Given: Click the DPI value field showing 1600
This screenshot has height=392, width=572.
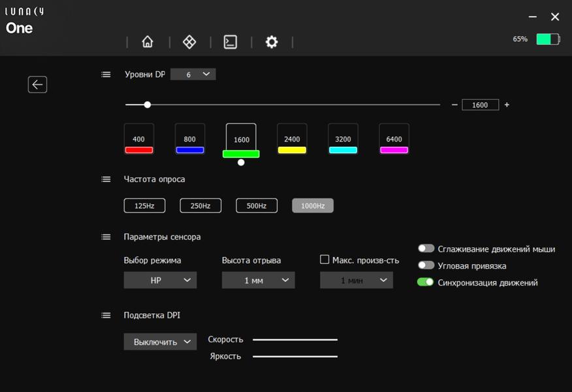Looking at the screenshot, I should coord(480,105).
